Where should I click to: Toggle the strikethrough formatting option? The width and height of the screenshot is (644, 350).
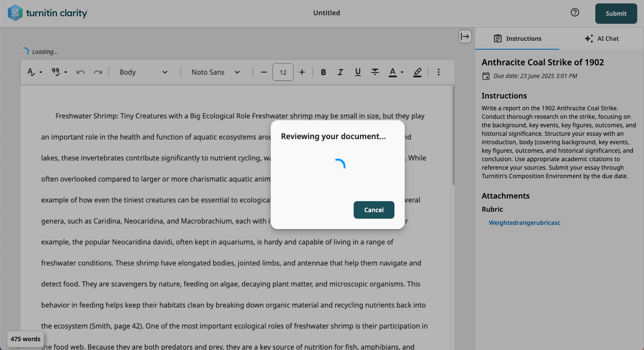[x=375, y=72]
